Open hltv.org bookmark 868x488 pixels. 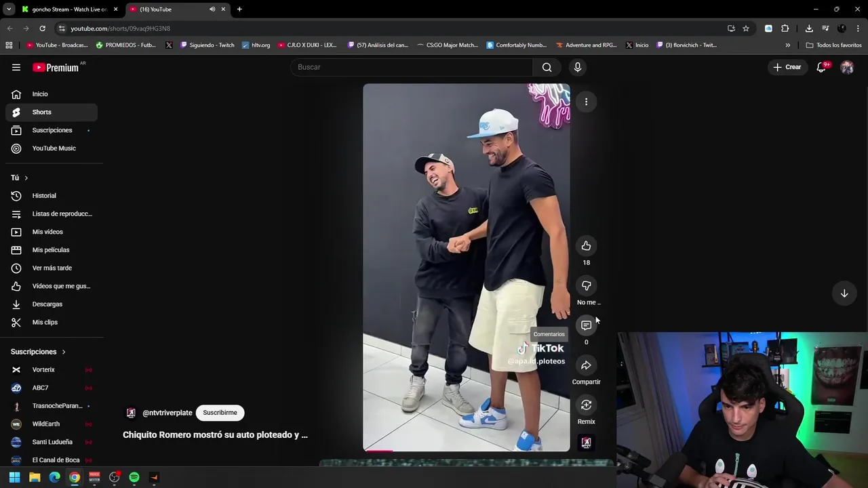(256, 45)
